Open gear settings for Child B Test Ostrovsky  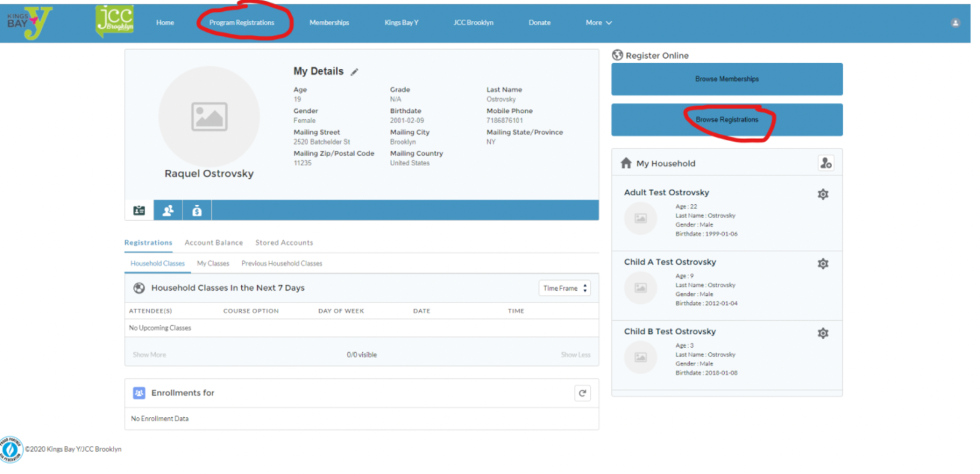pyautogui.click(x=823, y=333)
